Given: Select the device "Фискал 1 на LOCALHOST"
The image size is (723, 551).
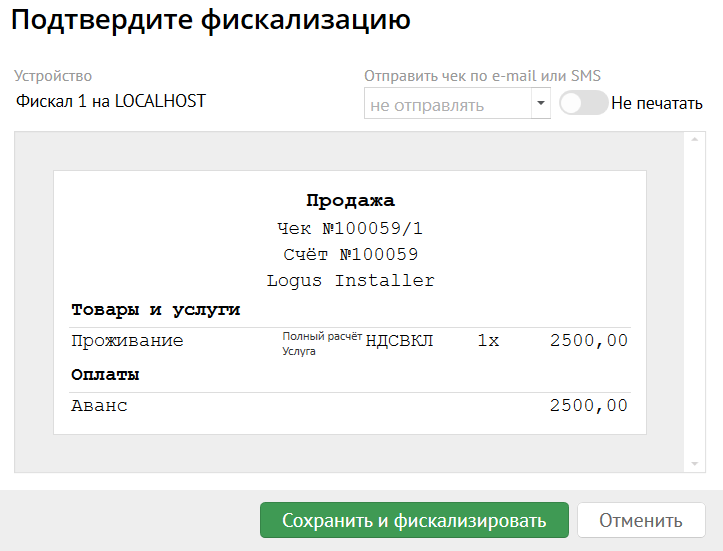Looking at the screenshot, I should coord(111,101).
